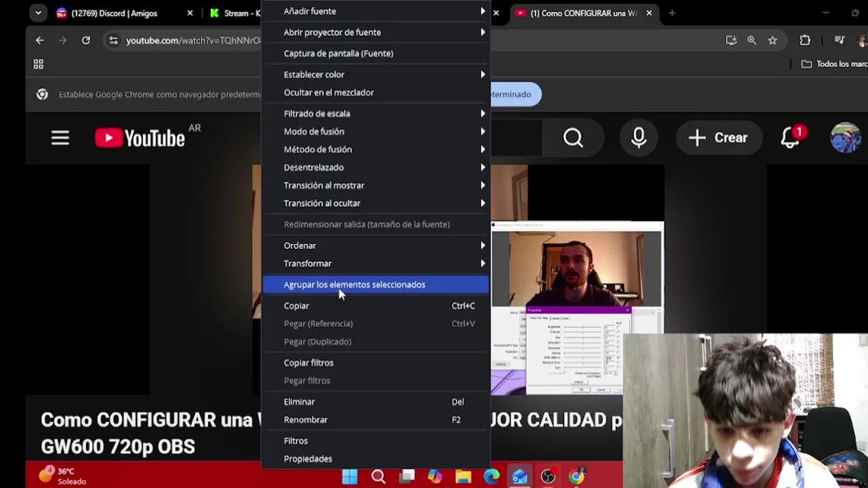Click the YouTube URL in the address bar
Image resolution: width=868 pixels, height=488 pixels.
point(193,41)
